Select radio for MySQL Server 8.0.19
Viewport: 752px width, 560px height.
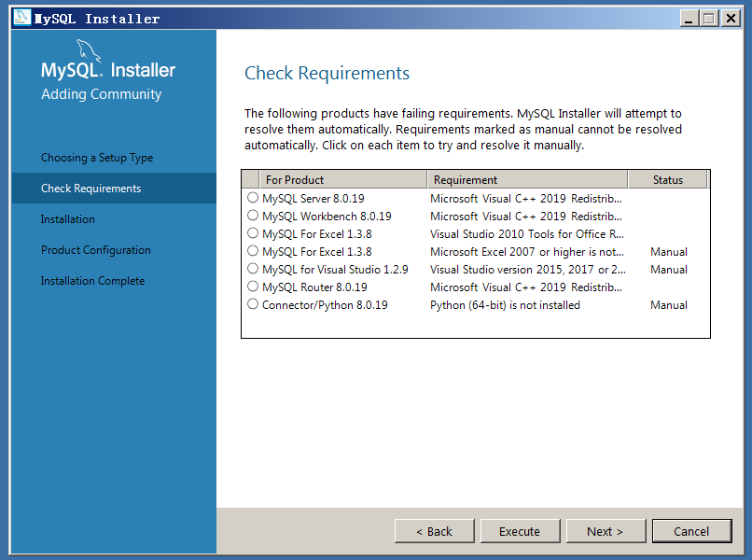coord(253,198)
